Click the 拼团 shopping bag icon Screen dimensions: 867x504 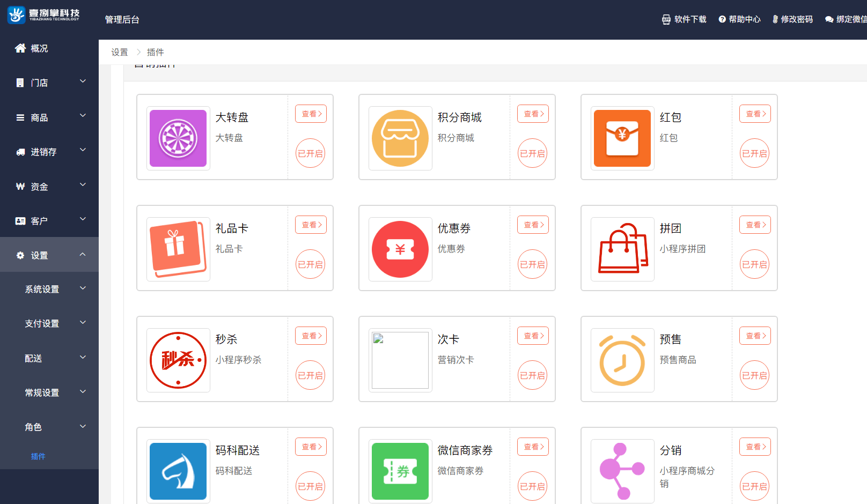pyautogui.click(x=622, y=249)
